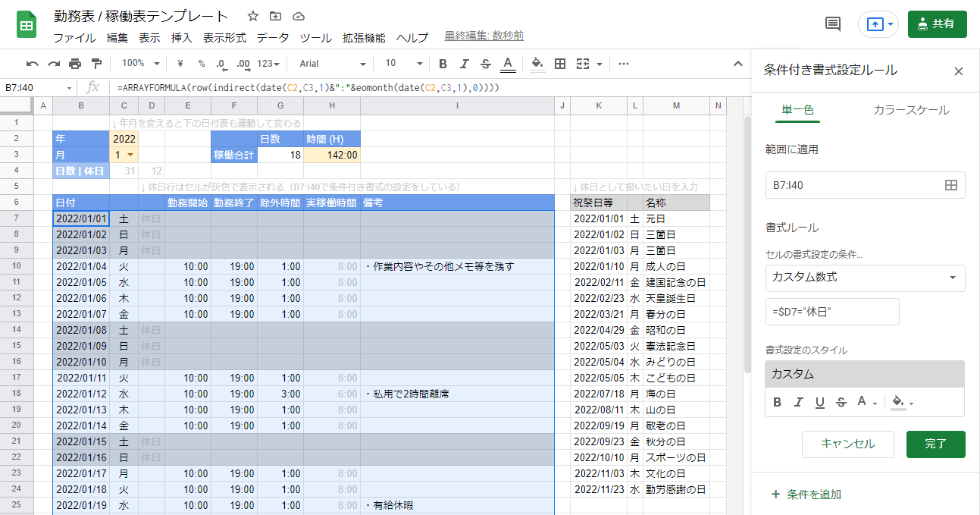Open the 表示形式 menu
This screenshot has height=515, width=980.
click(x=224, y=37)
